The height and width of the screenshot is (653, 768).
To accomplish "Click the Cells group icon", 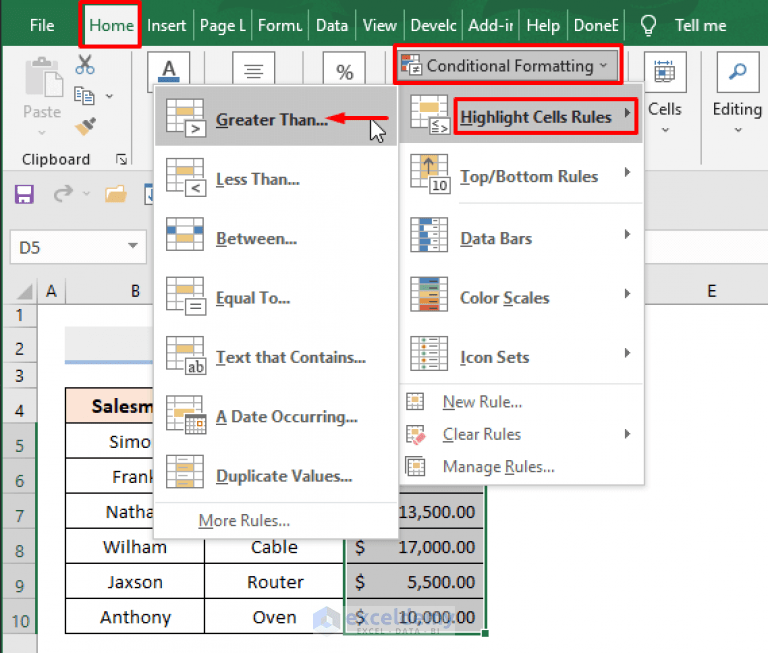I will click(x=665, y=73).
